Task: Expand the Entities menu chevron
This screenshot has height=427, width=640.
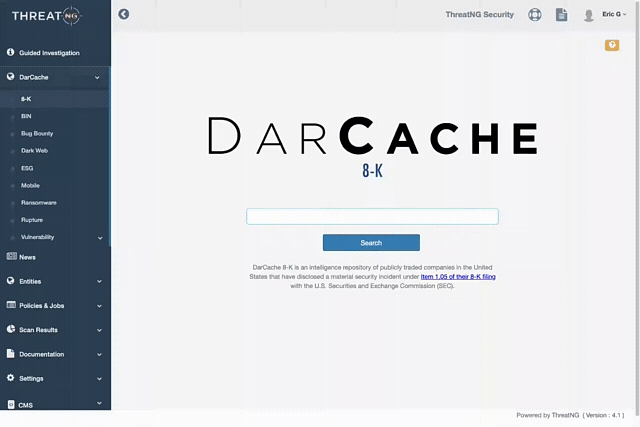Action: [x=99, y=281]
